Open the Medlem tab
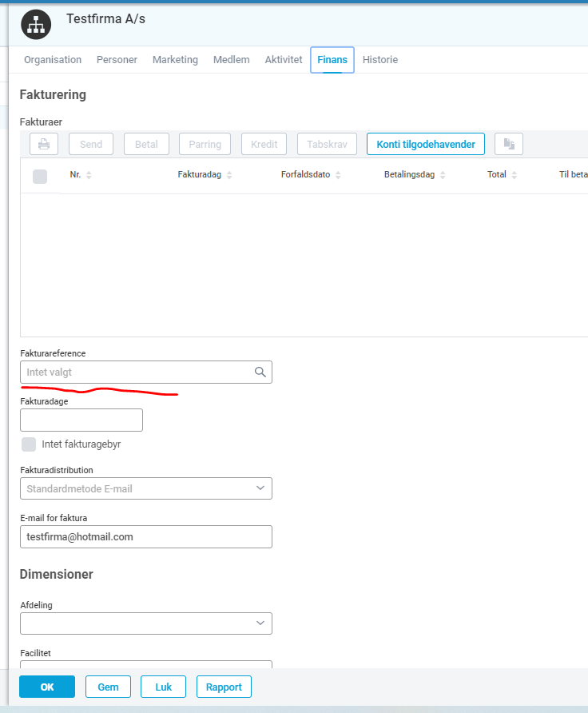588x713 pixels. pos(232,60)
